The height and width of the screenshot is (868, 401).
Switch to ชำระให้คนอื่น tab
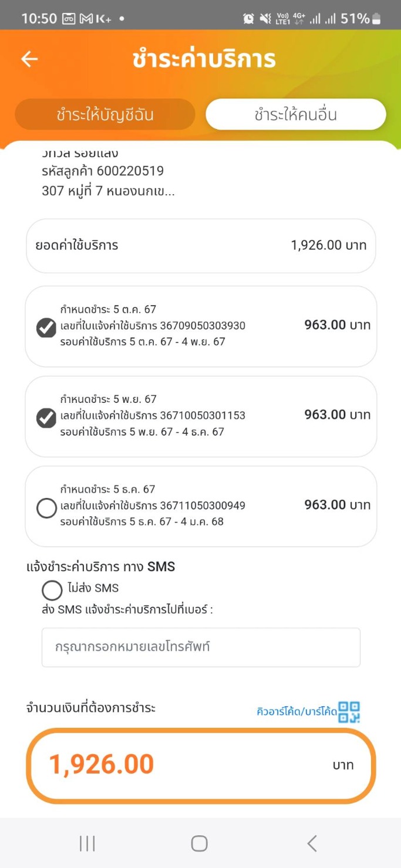click(295, 114)
